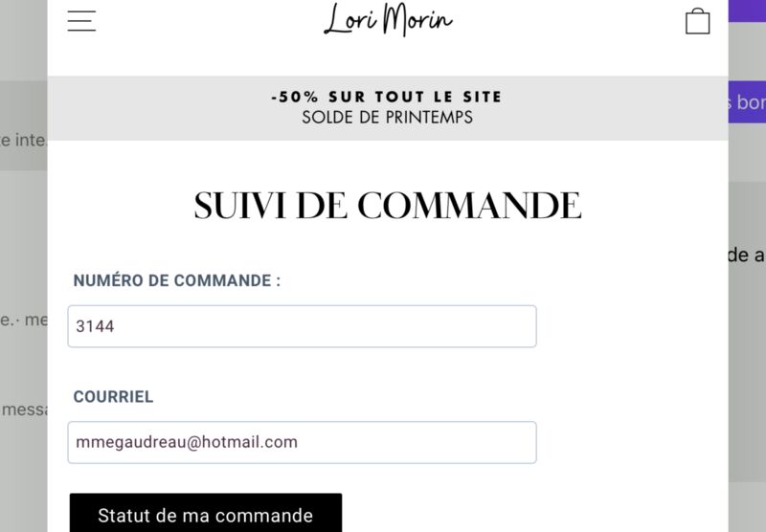Click the Courriel email input field

[x=302, y=442]
